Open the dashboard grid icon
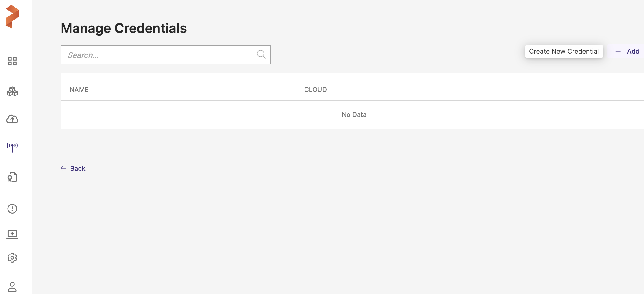Image resolution: width=644 pixels, height=294 pixels. point(12,61)
